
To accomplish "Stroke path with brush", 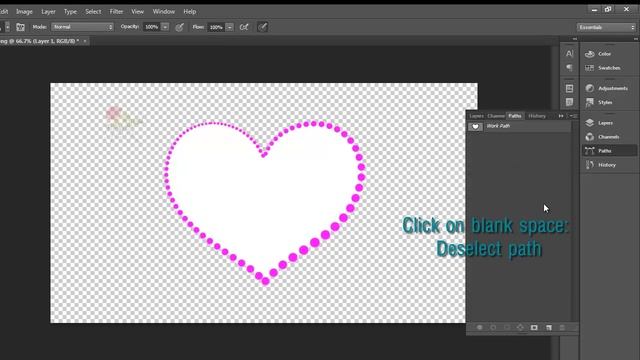I will [x=493, y=327].
